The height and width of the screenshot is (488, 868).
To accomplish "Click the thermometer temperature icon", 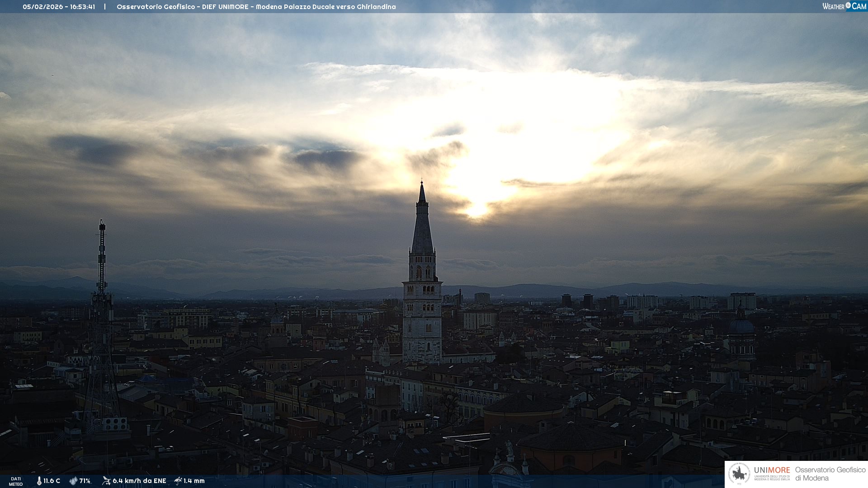I will [39, 481].
